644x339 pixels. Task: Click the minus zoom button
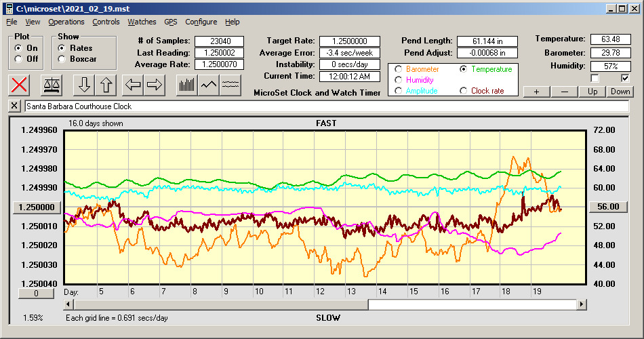point(564,92)
